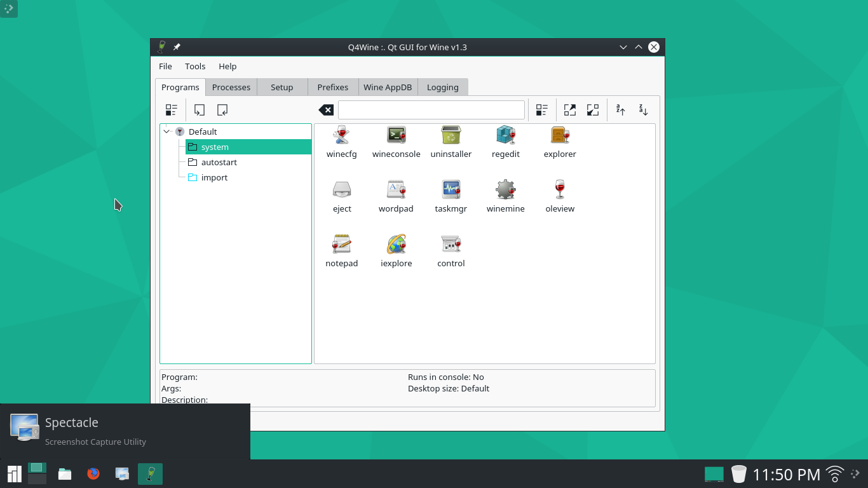This screenshot has width=868, height=488.
Task: Click the collapse tree toolbar icon
Action: coord(222,110)
